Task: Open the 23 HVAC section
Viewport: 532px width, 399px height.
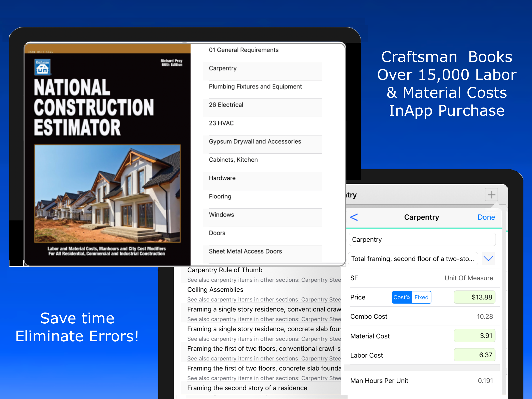Action: (262, 126)
